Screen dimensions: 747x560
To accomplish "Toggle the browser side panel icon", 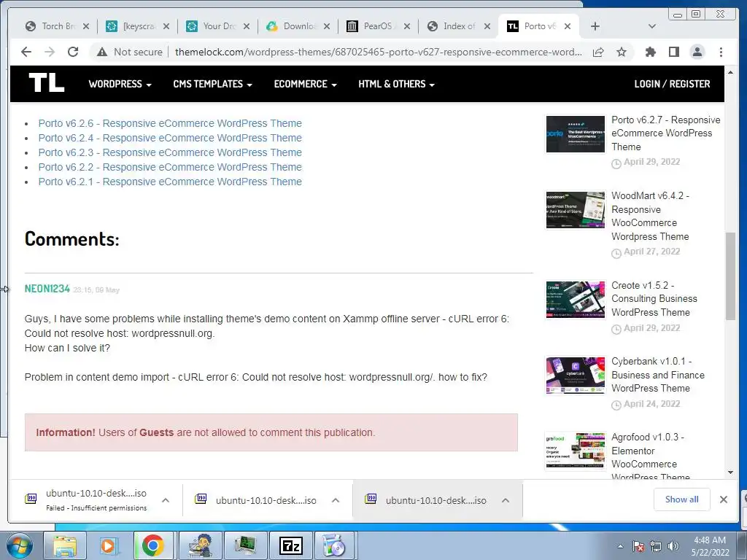I will coord(673,52).
